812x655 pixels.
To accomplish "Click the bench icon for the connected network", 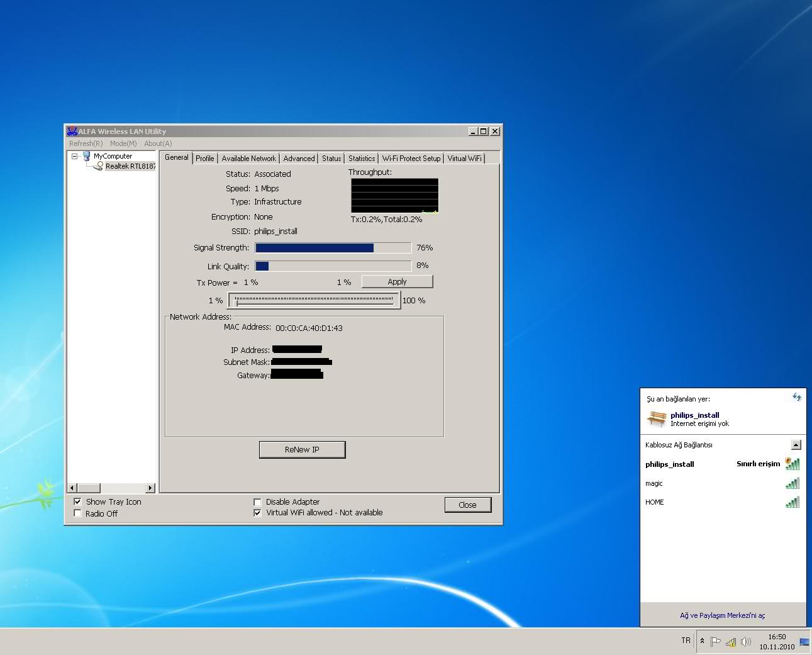I will coord(657,418).
